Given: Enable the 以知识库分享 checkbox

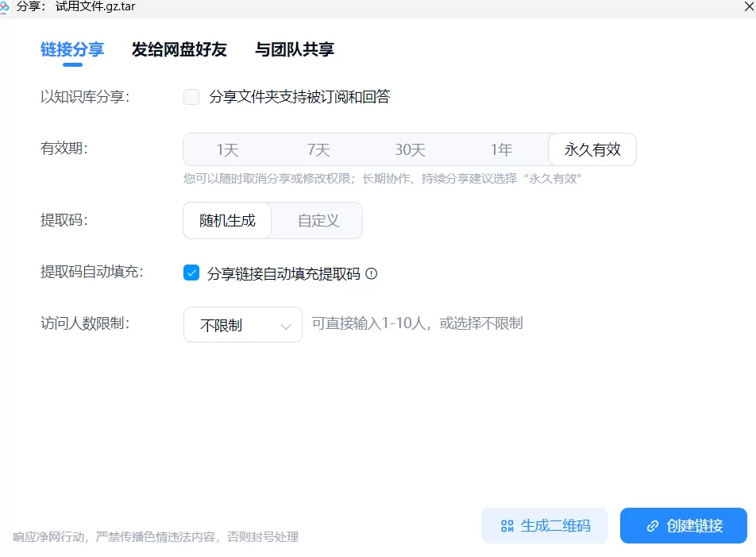Looking at the screenshot, I should 191,97.
